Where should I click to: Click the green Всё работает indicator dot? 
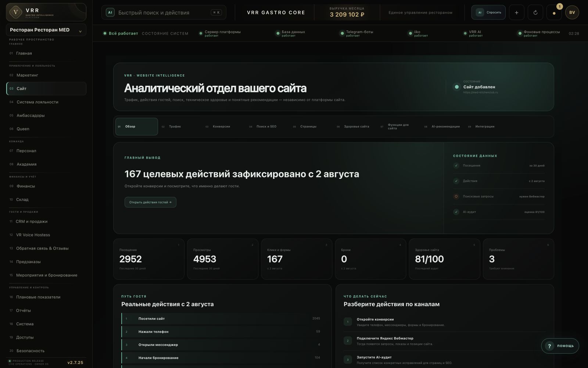(105, 33)
